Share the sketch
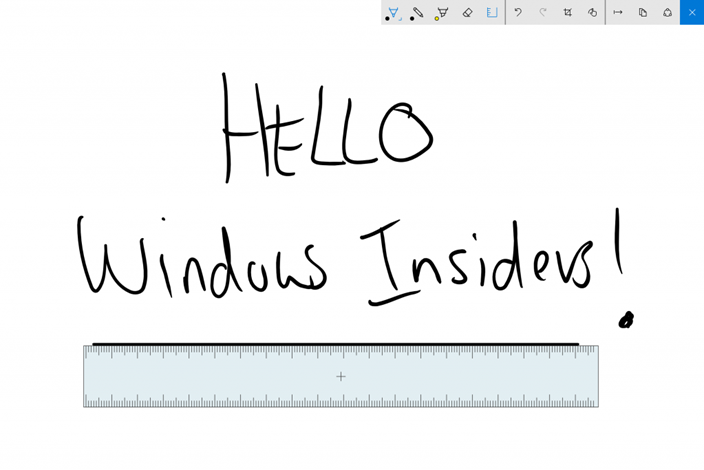The height and width of the screenshot is (470, 704). point(667,13)
